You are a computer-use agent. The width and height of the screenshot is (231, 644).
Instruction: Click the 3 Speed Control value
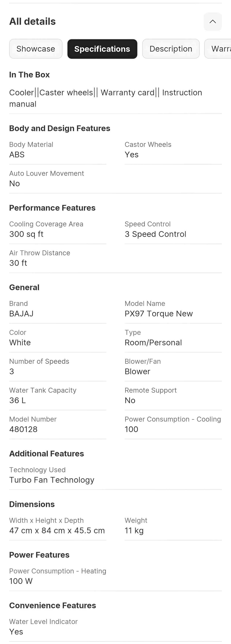155,234
